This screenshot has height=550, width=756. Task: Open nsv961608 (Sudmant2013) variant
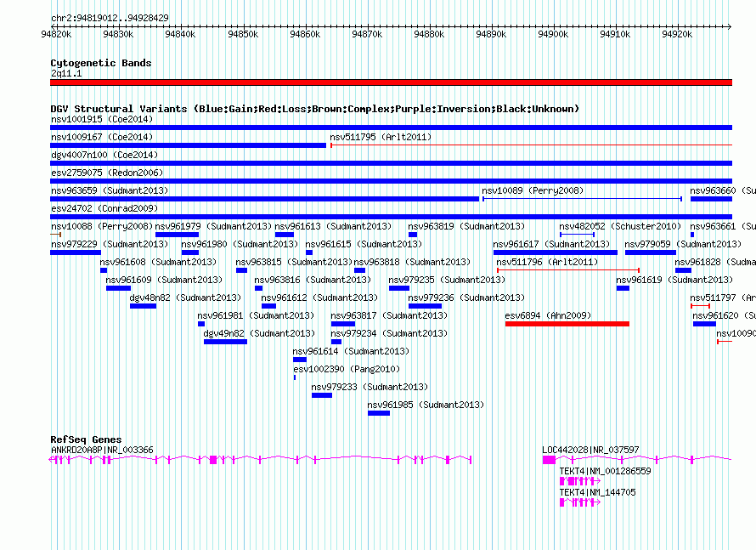pos(158,262)
